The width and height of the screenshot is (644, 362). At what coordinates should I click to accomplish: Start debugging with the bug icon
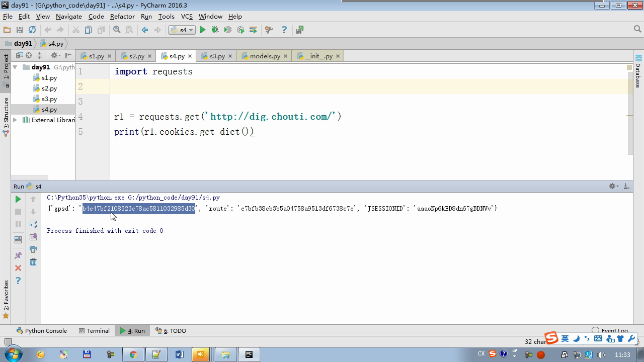[x=215, y=30]
